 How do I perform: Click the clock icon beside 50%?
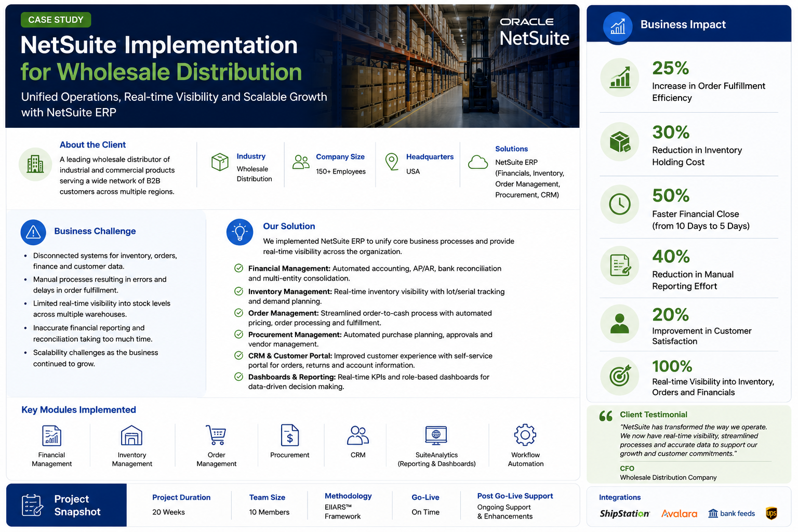620,204
